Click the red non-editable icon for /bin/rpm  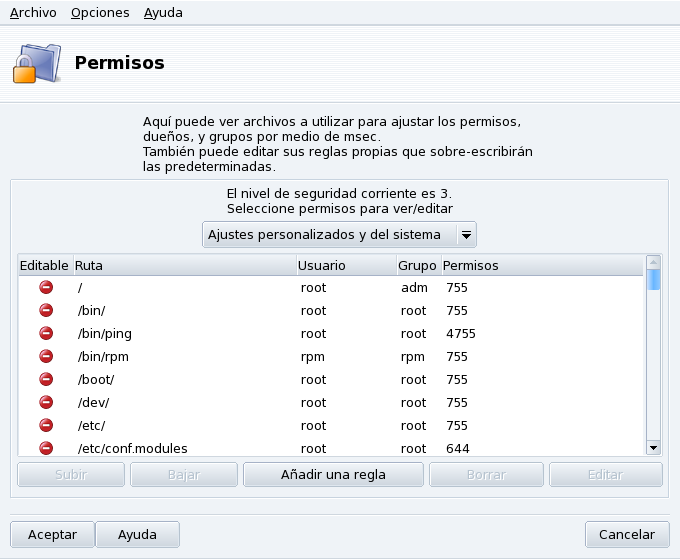[46, 356]
